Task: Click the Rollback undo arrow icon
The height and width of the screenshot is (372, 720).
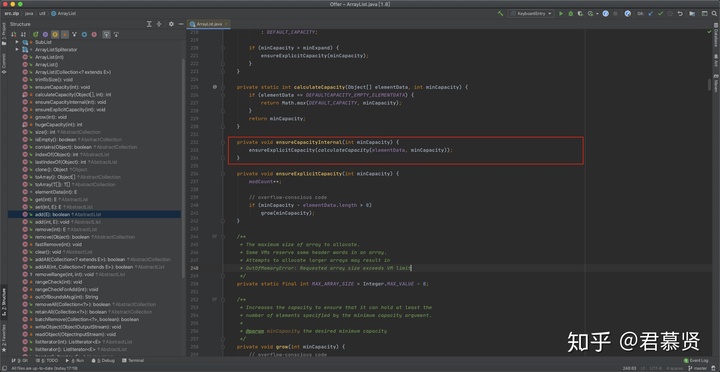Action: 680,14
